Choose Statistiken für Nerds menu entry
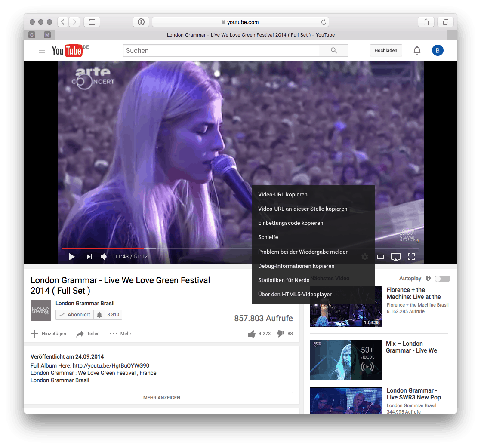The height and width of the screenshot is (448, 481). [284, 280]
